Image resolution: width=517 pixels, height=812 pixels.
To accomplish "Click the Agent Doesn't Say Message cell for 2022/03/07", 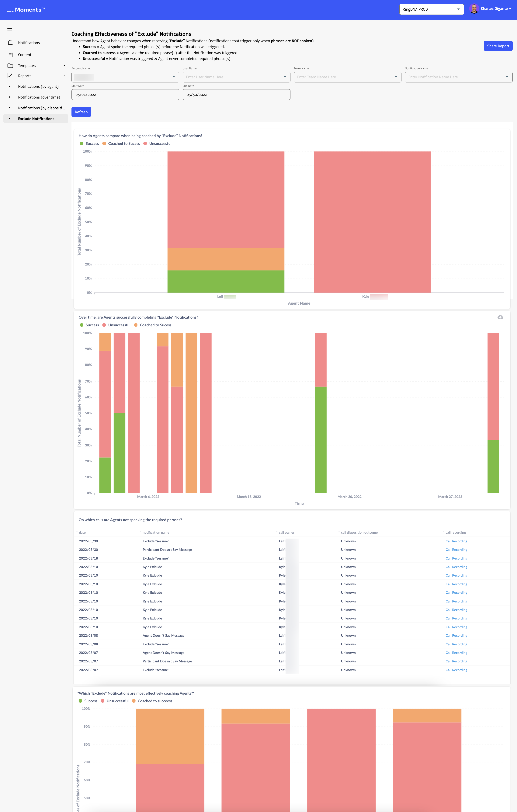I will pyautogui.click(x=164, y=653).
